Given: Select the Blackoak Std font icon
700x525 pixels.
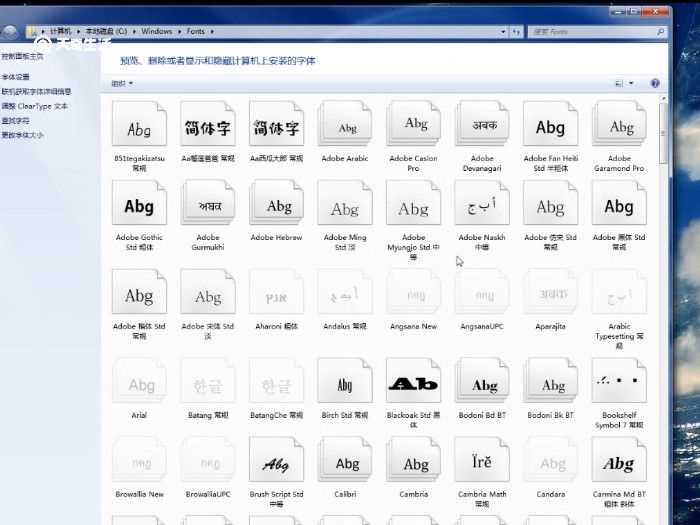Looking at the screenshot, I should tap(413, 381).
